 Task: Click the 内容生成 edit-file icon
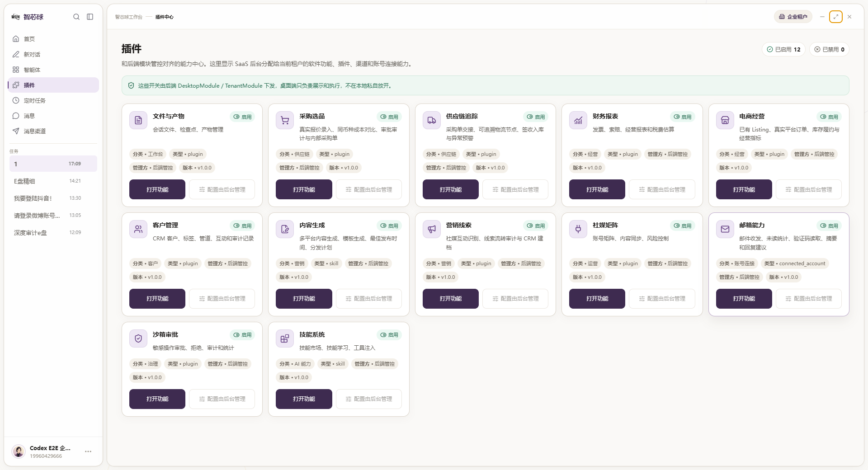pyautogui.click(x=285, y=229)
